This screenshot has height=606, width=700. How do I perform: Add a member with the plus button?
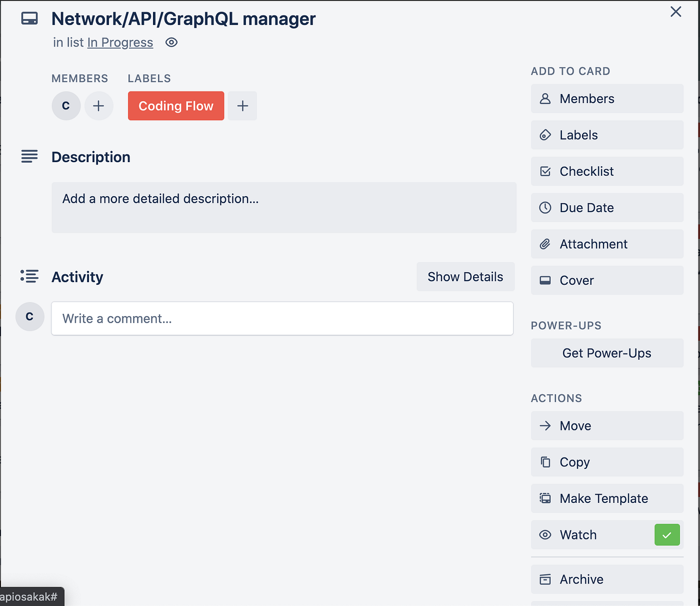pyautogui.click(x=99, y=106)
